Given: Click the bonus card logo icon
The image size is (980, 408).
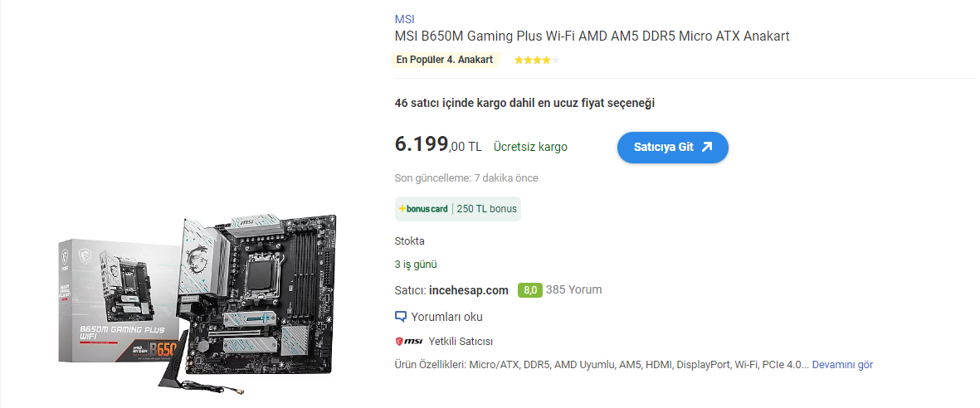Looking at the screenshot, I should tap(423, 209).
